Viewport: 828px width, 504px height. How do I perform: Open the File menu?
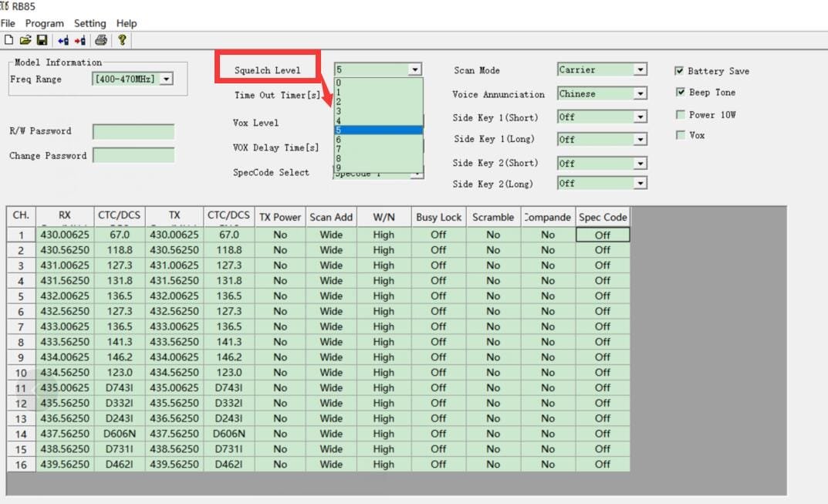pos(8,23)
